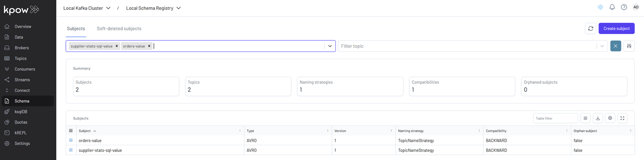Screen dimensions: 644x160
Task: Click the Create subject button
Action: 616,28
